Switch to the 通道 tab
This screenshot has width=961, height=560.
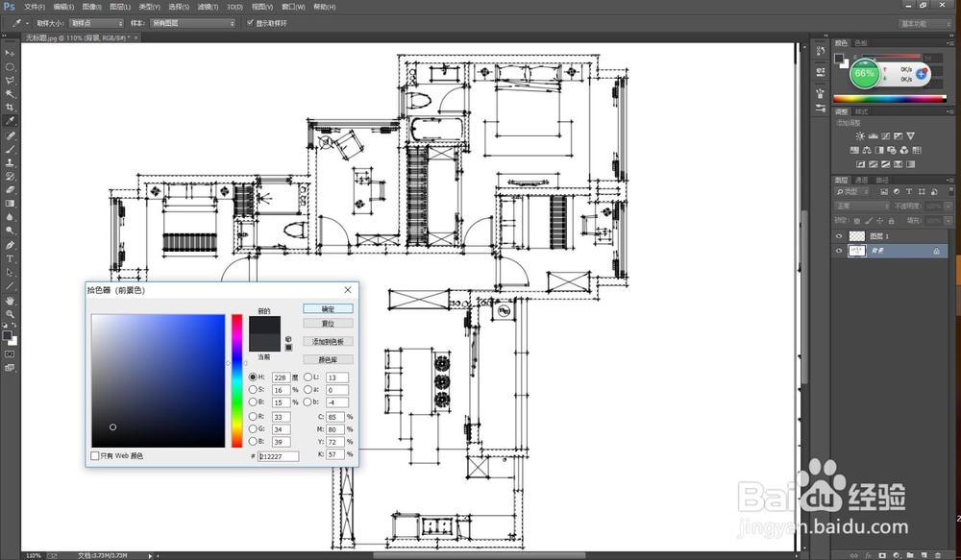pos(862,181)
